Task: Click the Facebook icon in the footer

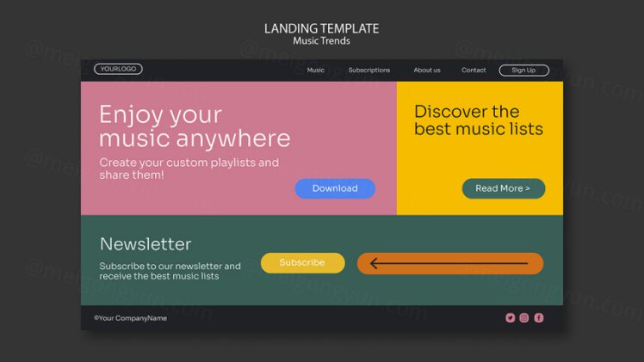Action: (x=539, y=318)
